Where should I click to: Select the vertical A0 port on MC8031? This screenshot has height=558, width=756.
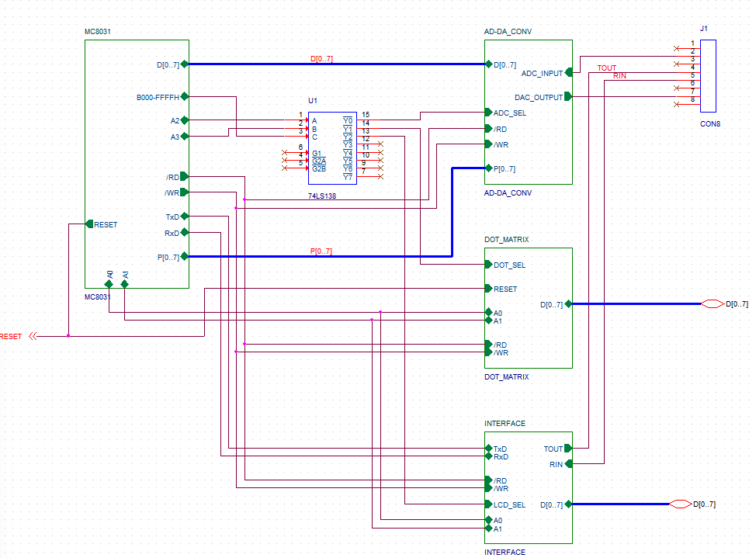[109, 284]
